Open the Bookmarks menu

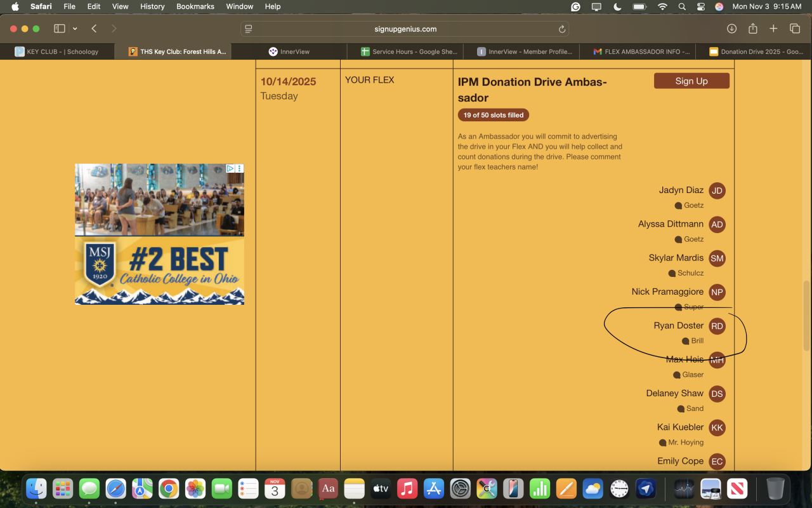tap(195, 6)
